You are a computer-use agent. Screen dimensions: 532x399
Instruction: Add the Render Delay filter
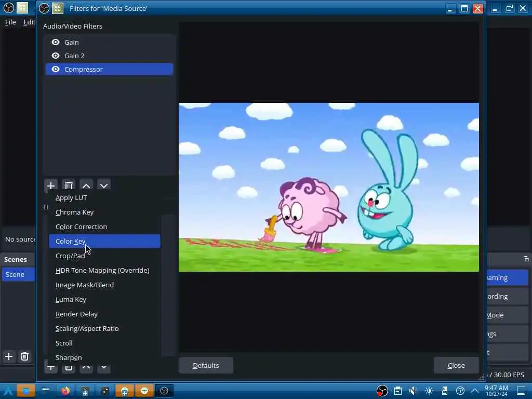[104, 314]
